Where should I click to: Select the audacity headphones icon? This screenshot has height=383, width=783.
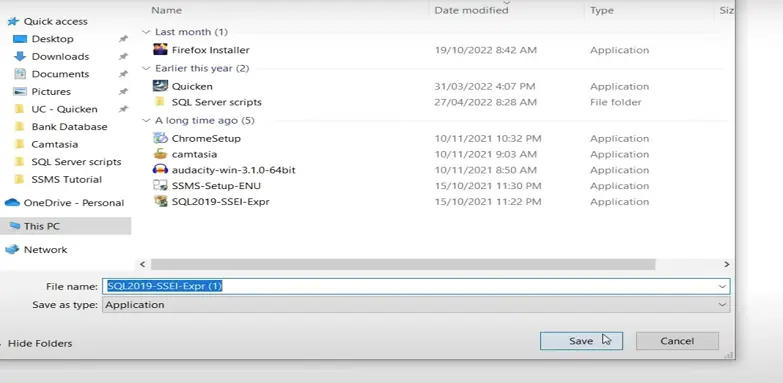coord(160,170)
